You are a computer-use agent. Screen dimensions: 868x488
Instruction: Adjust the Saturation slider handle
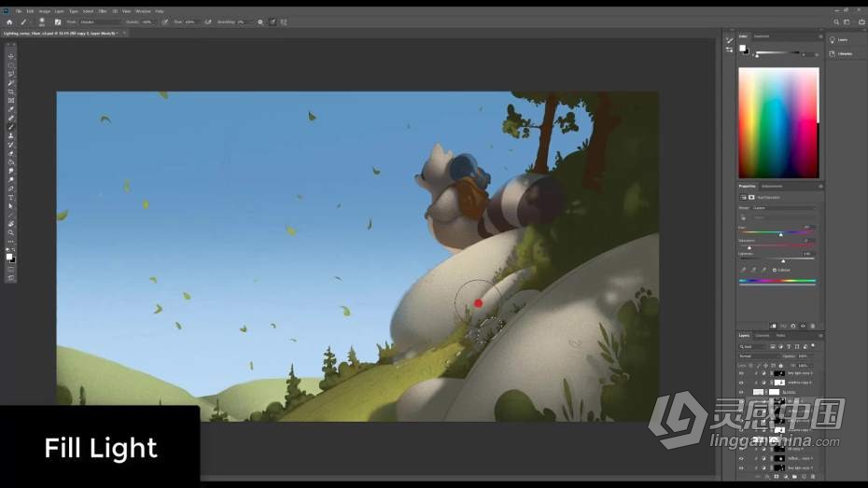[749, 248]
